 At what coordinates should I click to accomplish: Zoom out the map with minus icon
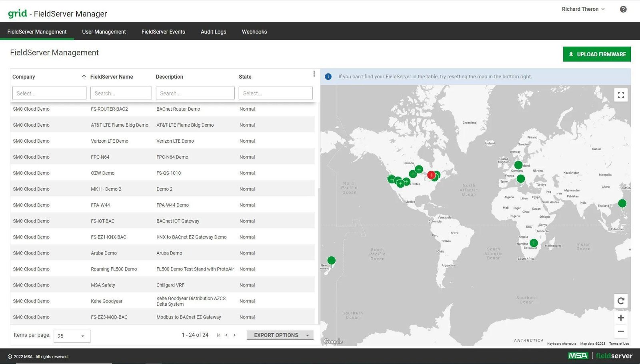[x=621, y=331]
